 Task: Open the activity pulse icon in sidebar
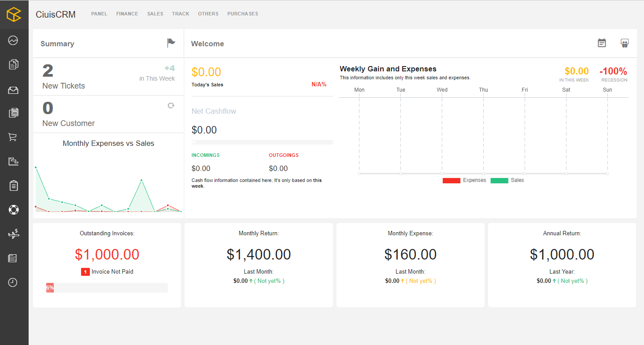click(x=13, y=41)
